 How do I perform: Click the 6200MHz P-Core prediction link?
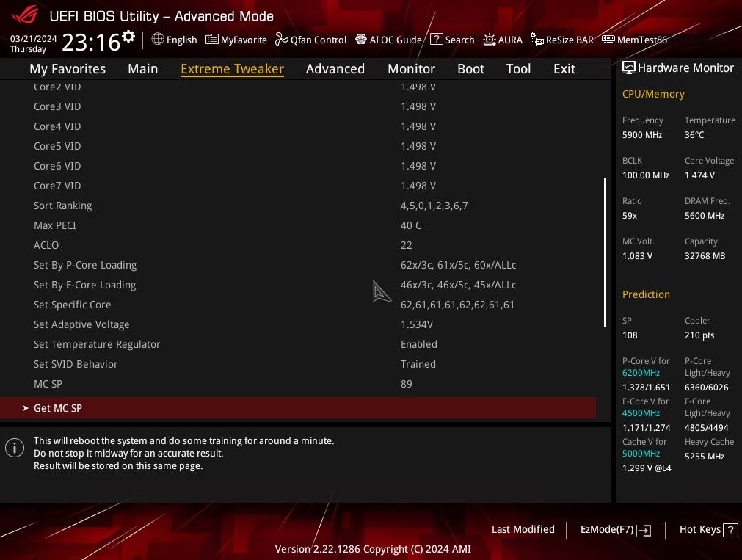[x=641, y=373]
